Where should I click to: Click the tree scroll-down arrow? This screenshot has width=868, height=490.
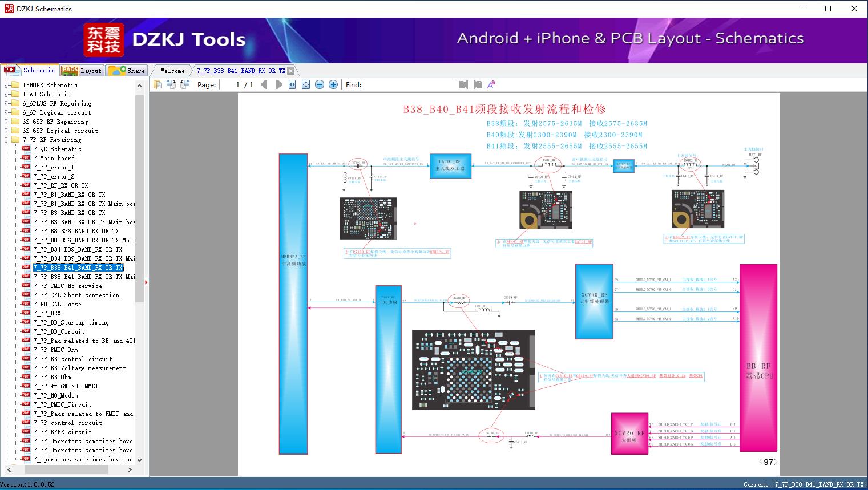[139, 460]
